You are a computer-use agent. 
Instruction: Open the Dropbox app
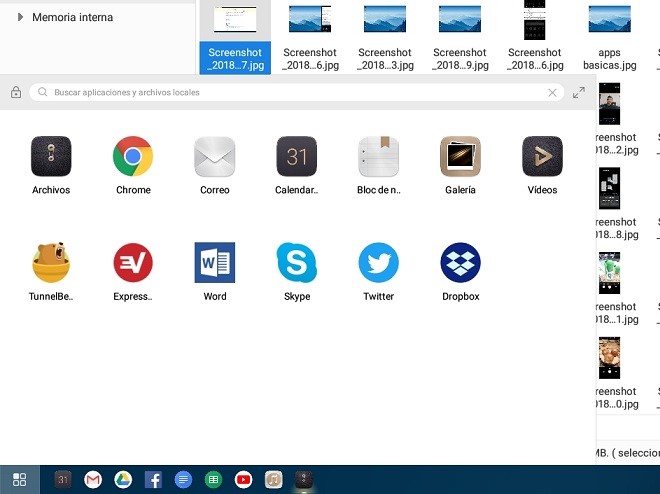460,263
